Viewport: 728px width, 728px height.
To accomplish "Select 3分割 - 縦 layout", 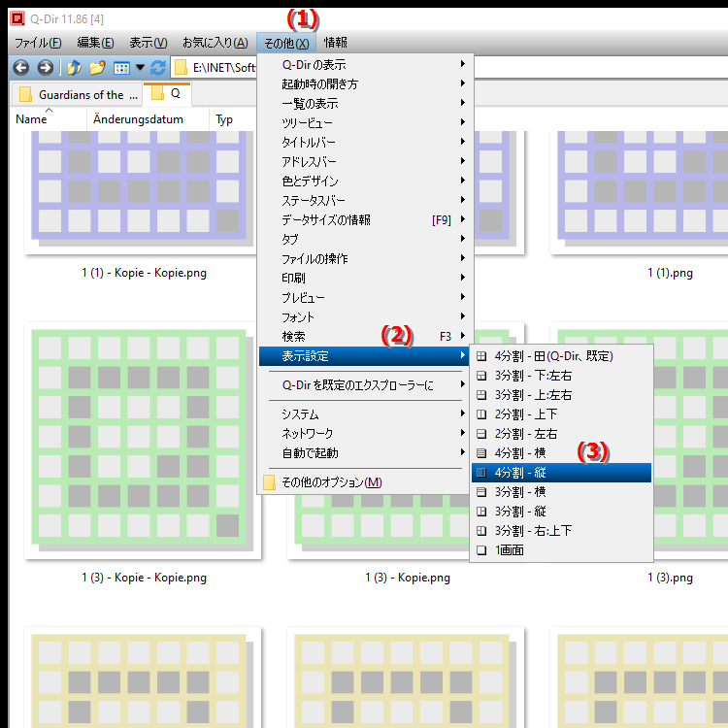I will 561,512.
